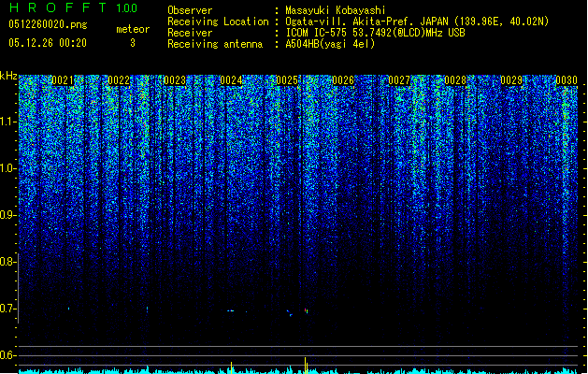Click the 0022 time marker
The height and width of the screenshot is (374, 588).
119,80
